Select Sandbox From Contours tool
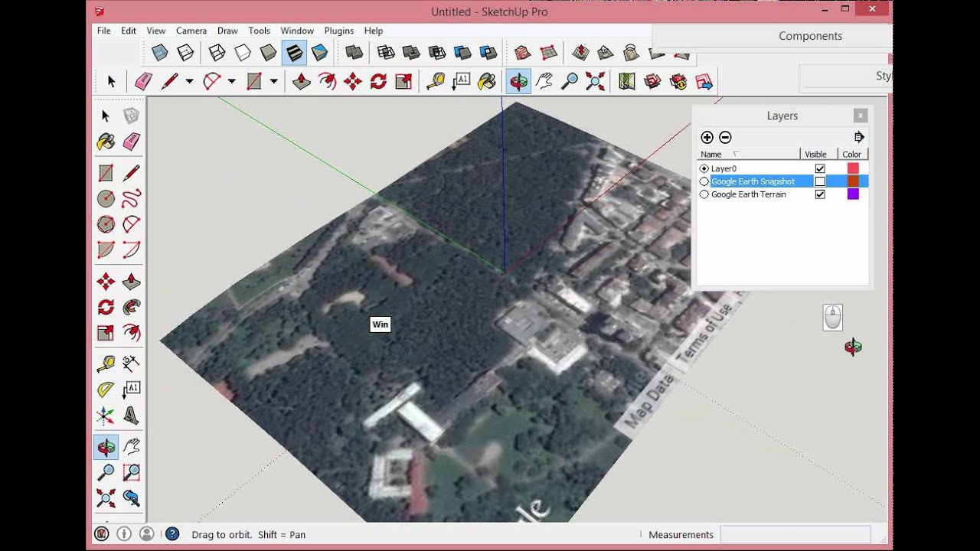980x551 pixels. tap(522, 53)
